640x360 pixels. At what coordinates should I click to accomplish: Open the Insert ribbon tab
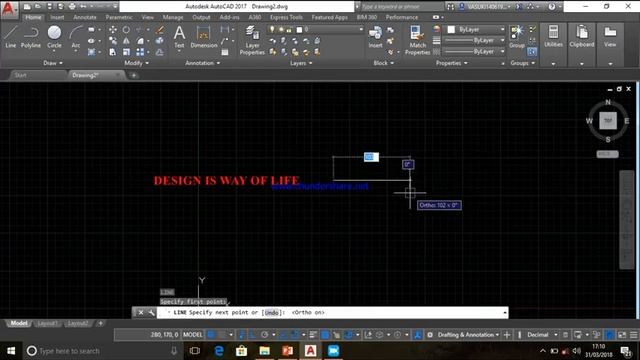[x=57, y=17]
